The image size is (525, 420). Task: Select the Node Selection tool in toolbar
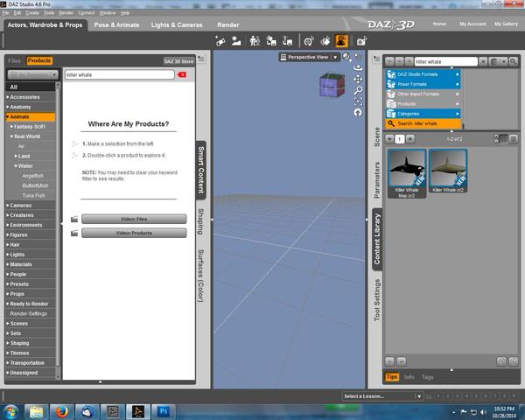point(220,41)
